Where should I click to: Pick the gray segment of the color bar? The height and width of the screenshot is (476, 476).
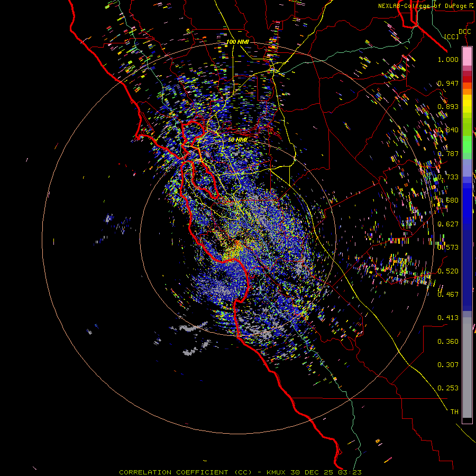click(x=467, y=368)
